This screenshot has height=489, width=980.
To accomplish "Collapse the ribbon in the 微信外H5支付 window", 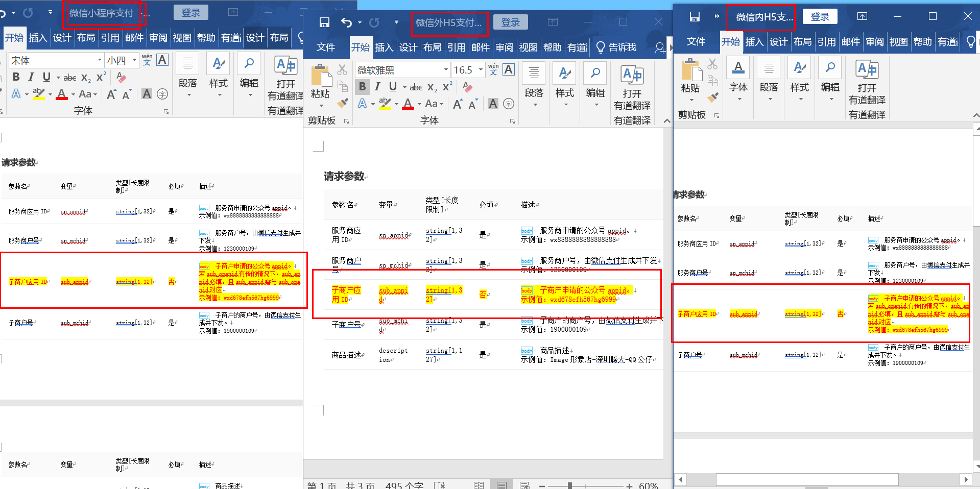I will click(x=666, y=121).
